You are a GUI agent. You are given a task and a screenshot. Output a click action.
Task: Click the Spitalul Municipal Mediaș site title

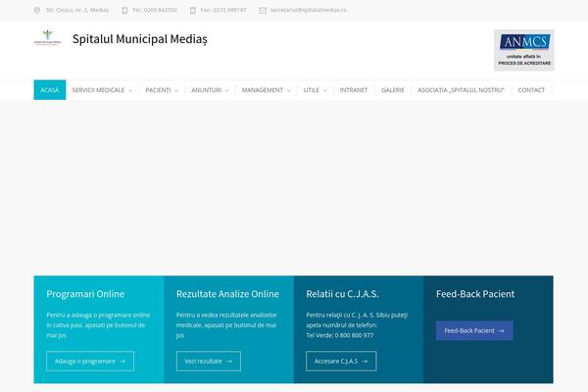click(x=140, y=39)
